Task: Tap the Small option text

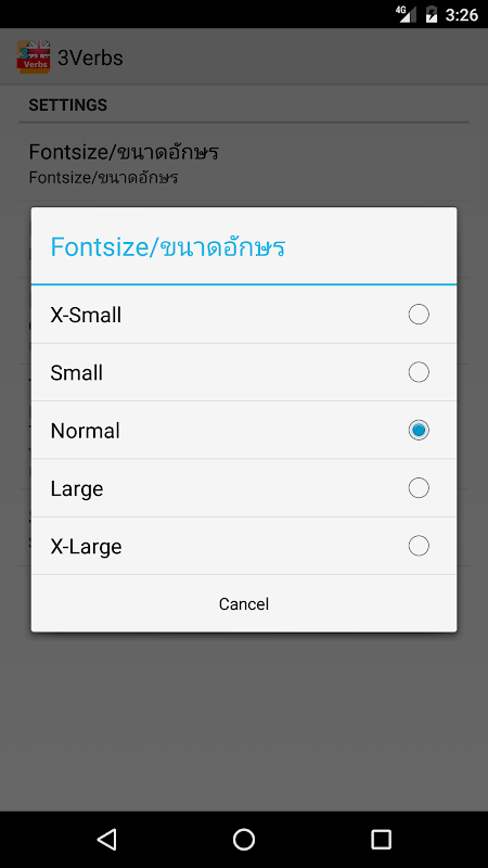Action: click(77, 373)
